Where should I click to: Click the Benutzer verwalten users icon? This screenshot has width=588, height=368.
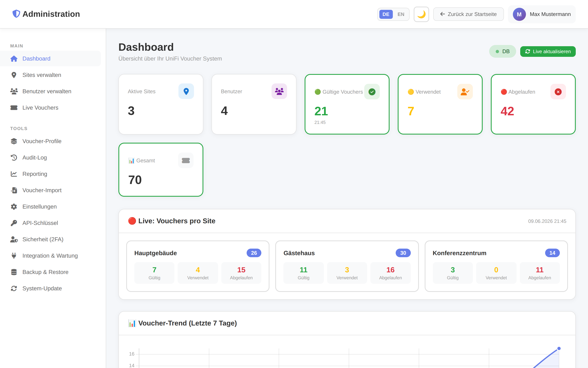pyautogui.click(x=14, y=91)
